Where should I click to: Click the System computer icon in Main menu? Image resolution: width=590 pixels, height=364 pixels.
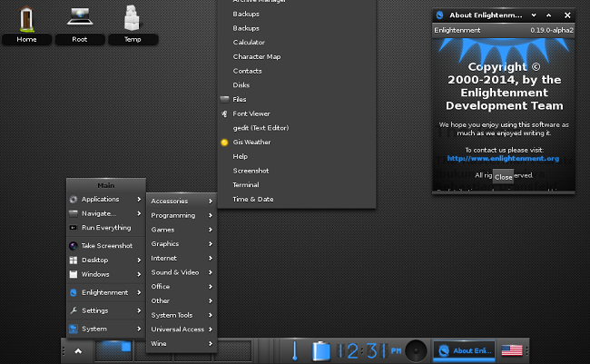coord(74,329)
